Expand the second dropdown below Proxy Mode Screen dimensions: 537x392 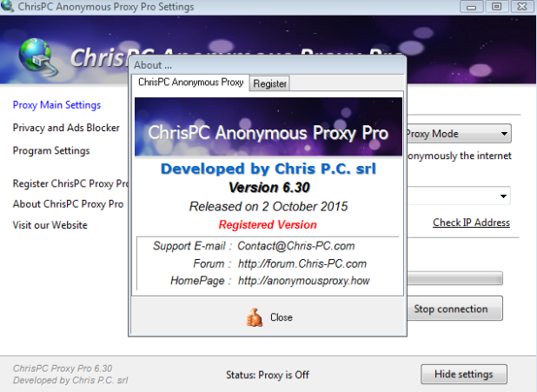coord(503,196)
